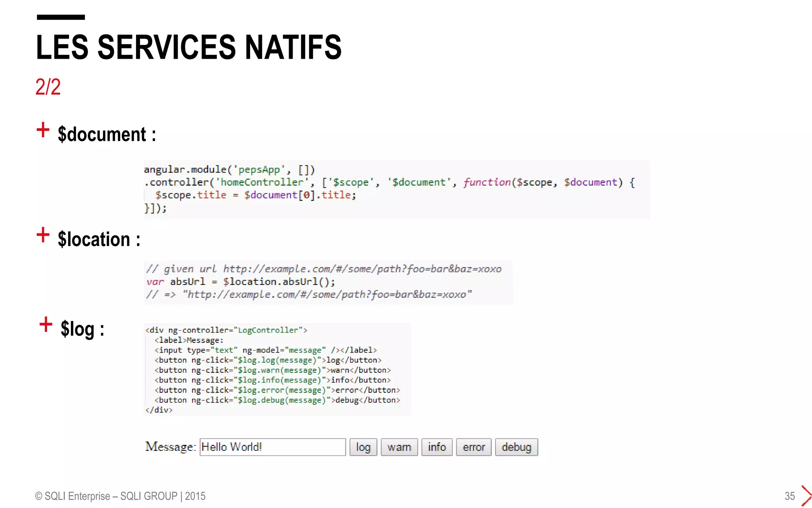Image resolution: width=812 pixels, height=508 pixels.
Task: Click the $log.error(message) button code line
Action: [x=278, y=390]
